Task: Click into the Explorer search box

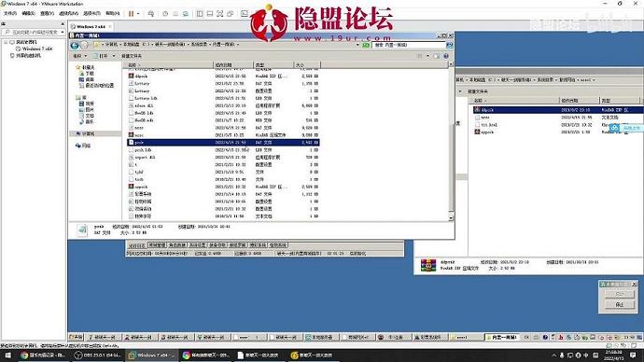Action: click(x=409, y=45)
